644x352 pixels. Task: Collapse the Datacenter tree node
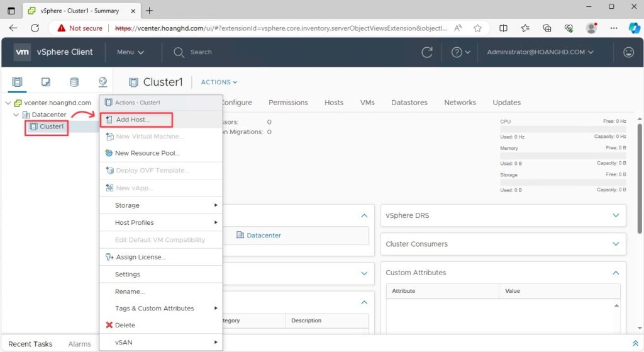(x=16, y=115)
